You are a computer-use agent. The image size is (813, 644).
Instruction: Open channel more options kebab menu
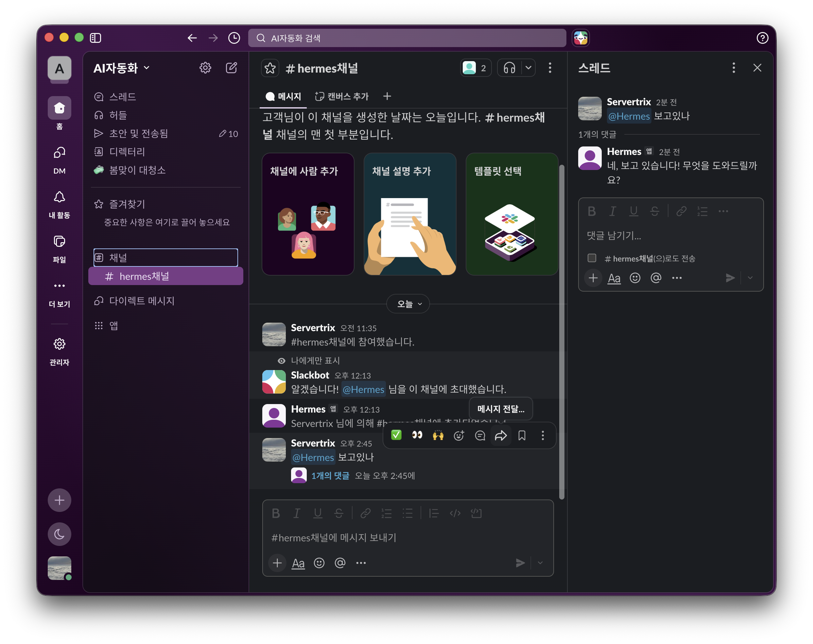pos(550,68)
